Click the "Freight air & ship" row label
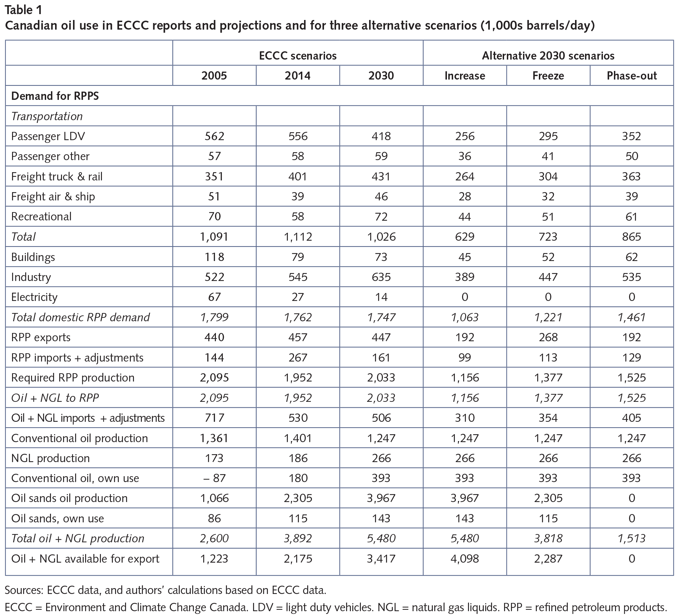This screenshot has height=616, width=679. (53, 196)
